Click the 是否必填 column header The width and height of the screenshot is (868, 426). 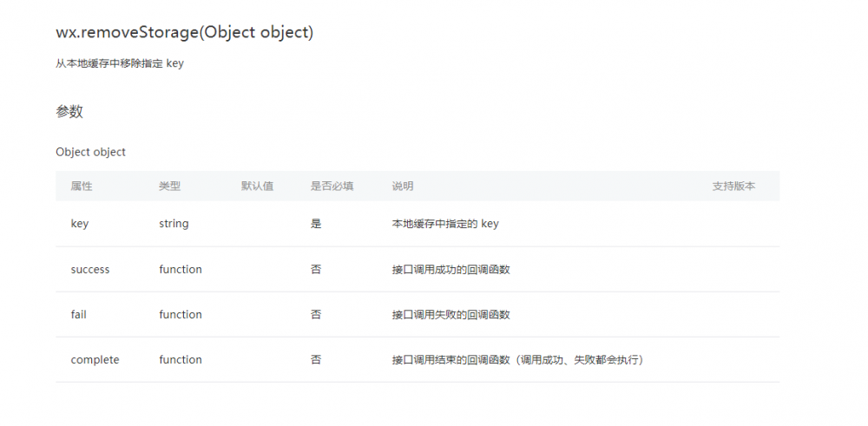click(332, 187)
